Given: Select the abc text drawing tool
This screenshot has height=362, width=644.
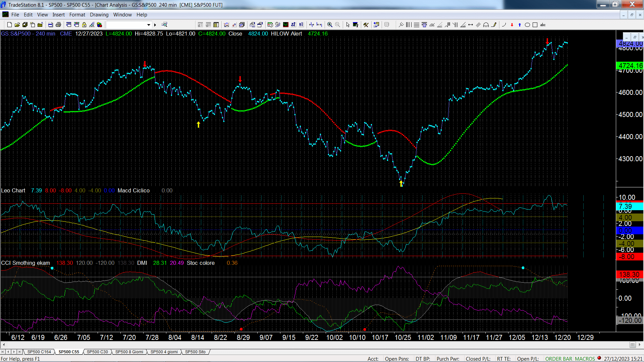Looking at the screenshot, I should (x=543, y=25).
